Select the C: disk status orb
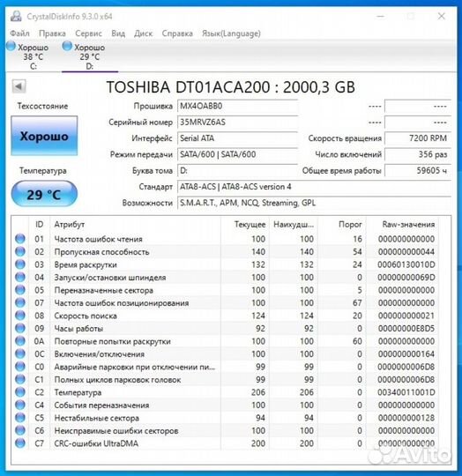 (11, 46)
